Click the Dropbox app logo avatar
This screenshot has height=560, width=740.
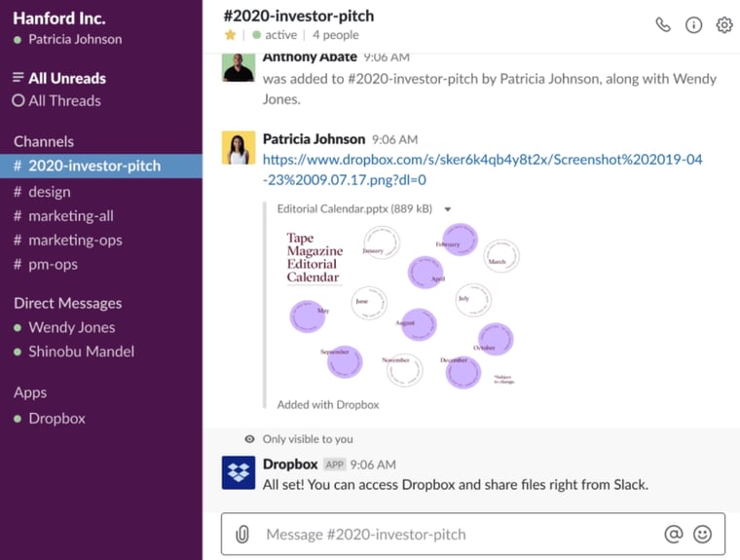[239, 472]
